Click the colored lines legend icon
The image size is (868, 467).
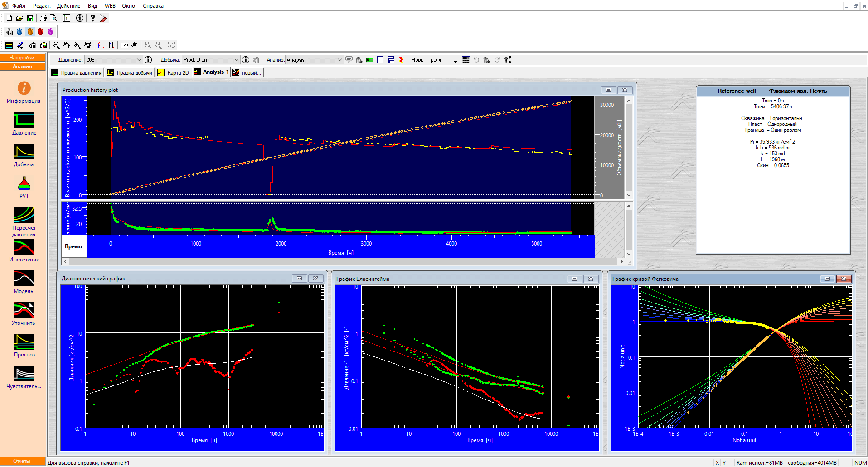(9, 45)
